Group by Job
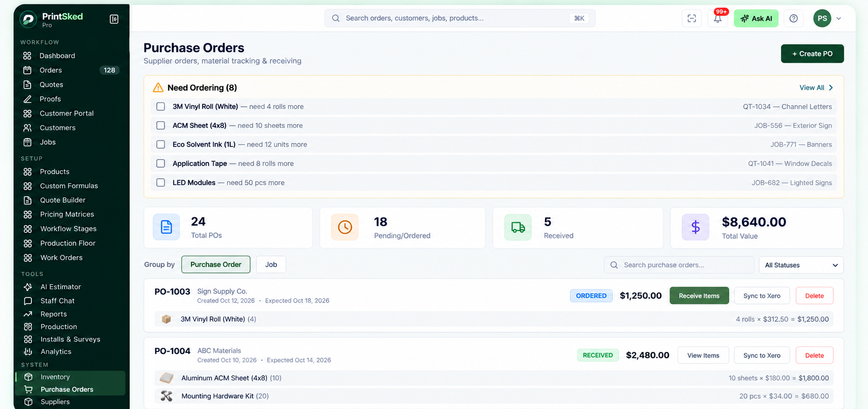This screenshot has height=409, width=868. [x=271, y=265]
